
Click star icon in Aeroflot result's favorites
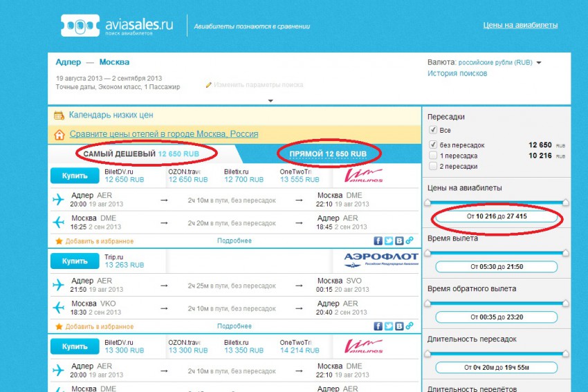[59, 326]
